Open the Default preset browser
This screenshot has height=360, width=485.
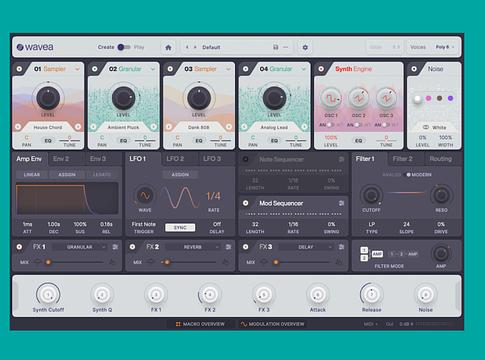(x=211, y=47)
